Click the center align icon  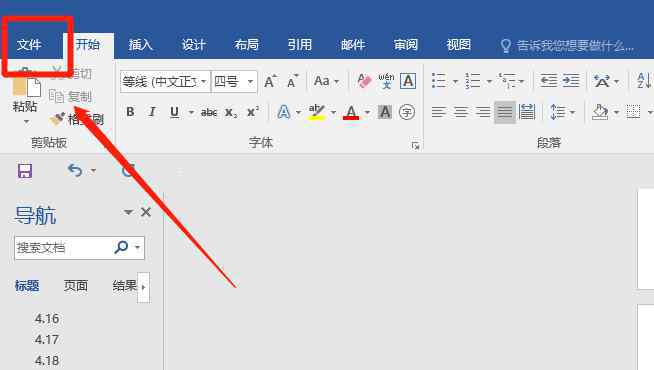[x=461, y=112]
